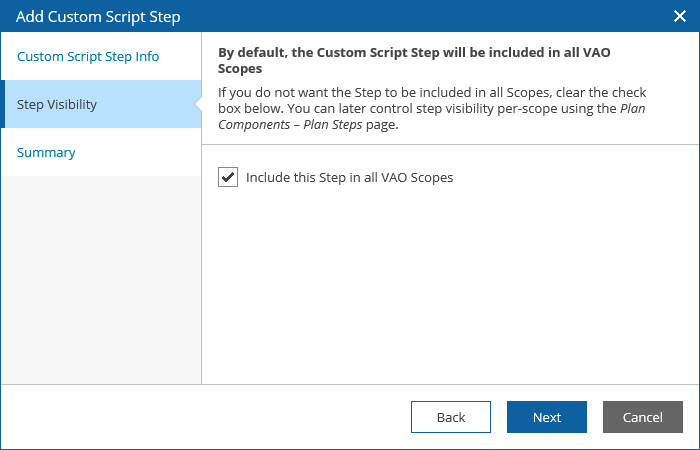Uncheck the Include this Step checkbox
Image resolution: width=700 pixels, height=450 pixels.
(228, 178)
